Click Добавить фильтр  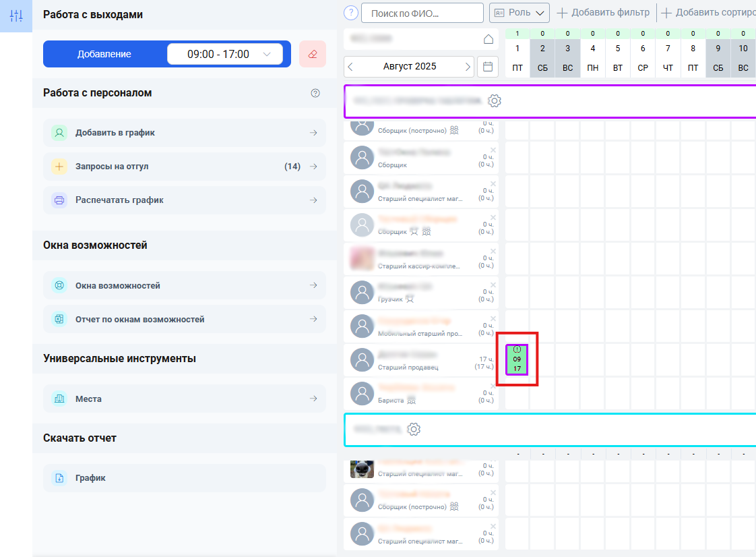click(603, 13)
